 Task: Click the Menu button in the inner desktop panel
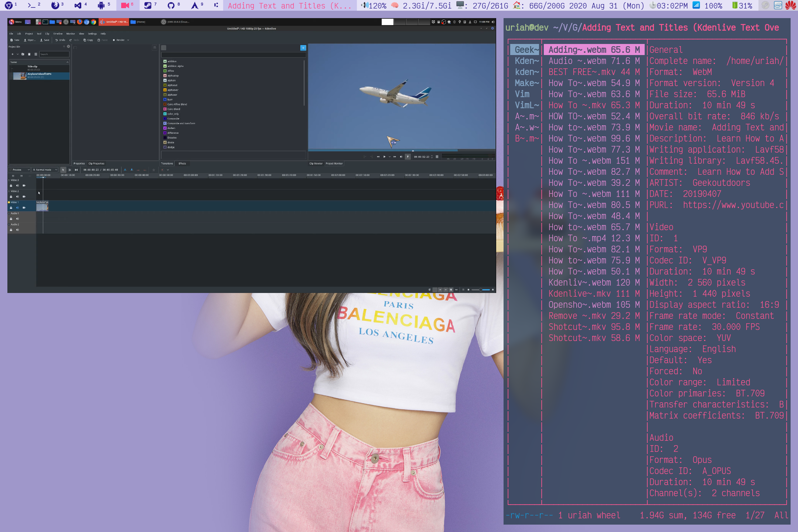click(x=16, y=22)
